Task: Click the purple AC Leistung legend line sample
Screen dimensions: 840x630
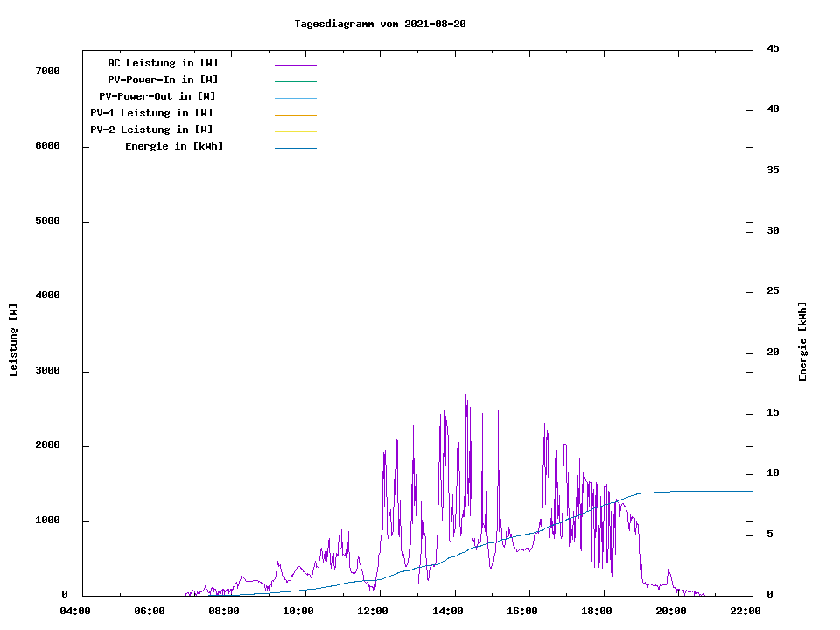Action: click(x=295, y=65)
